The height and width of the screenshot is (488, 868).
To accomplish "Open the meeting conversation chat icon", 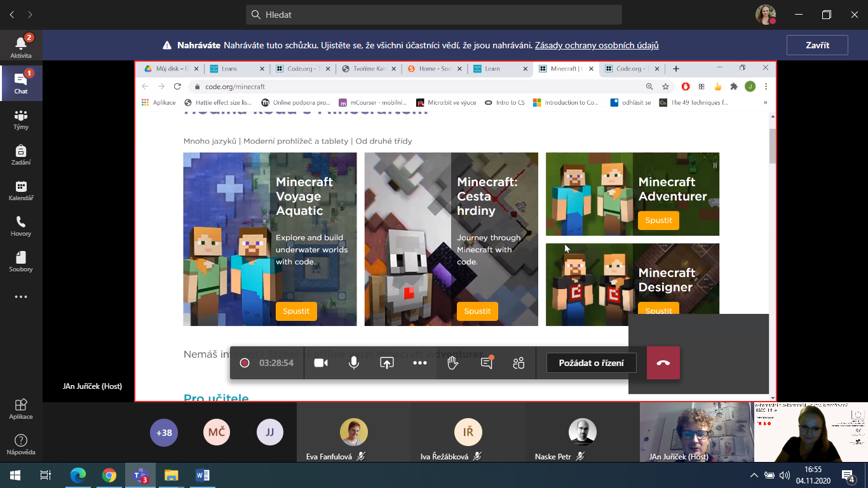I will [487, 363].
